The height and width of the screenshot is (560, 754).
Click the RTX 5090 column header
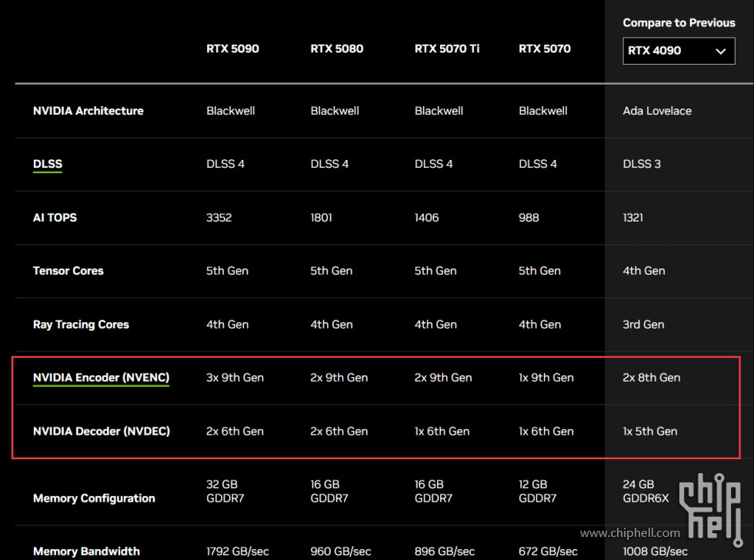[232, 48]
